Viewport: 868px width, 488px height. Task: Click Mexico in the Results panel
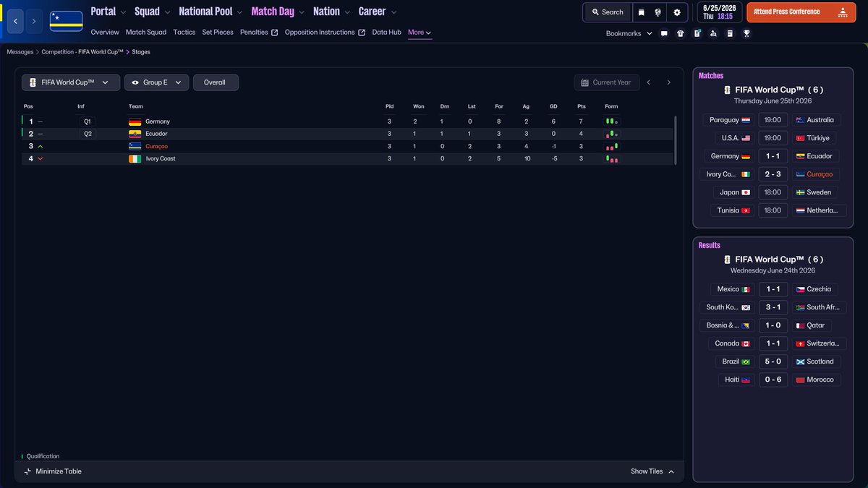click(x=728, y=289)
